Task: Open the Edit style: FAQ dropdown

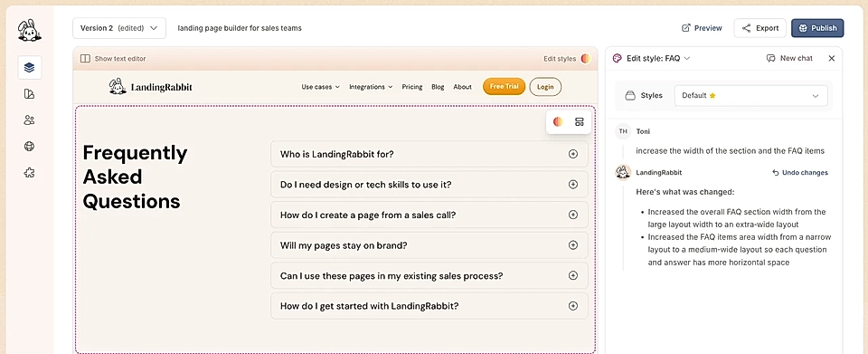Action: click(658, 58)
